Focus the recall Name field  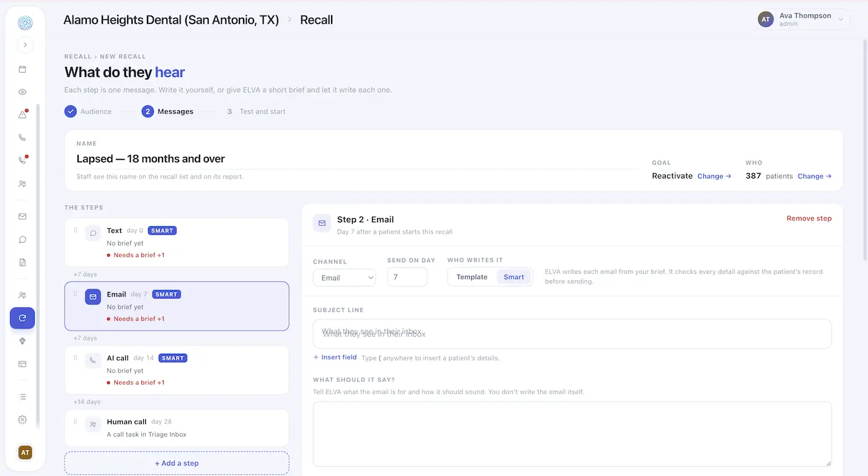pyautogui.click(x=356, y=159)
